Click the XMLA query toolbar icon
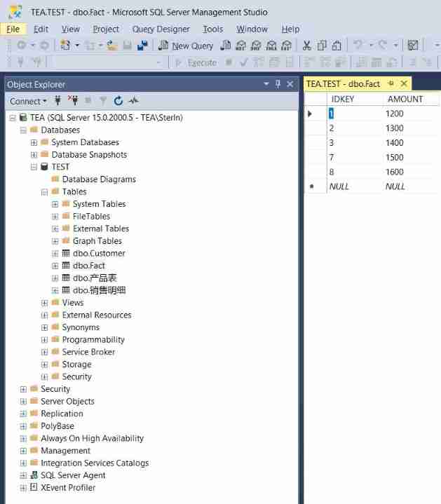The image size is (441, 504). tap(271, 46)
